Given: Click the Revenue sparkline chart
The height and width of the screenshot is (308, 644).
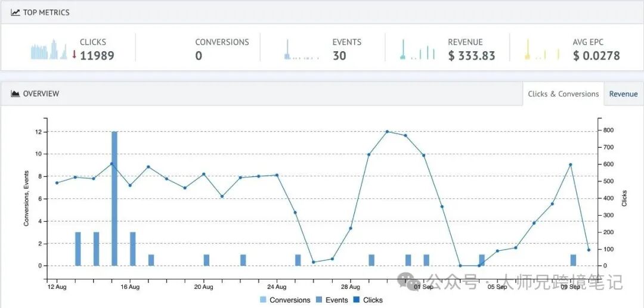Looking at the screenshot, I should point(417,49).
